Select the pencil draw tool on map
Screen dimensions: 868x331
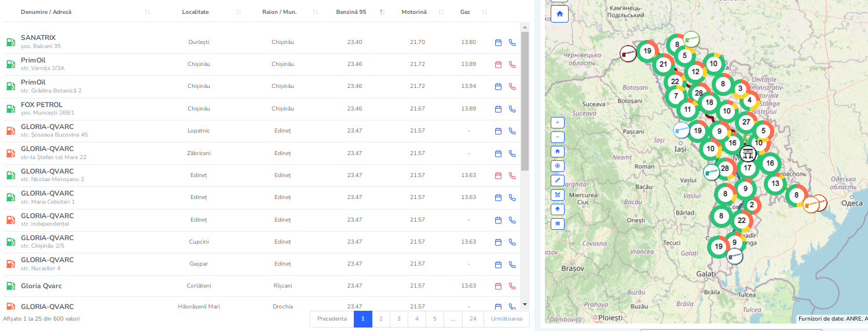click(558, 180)
